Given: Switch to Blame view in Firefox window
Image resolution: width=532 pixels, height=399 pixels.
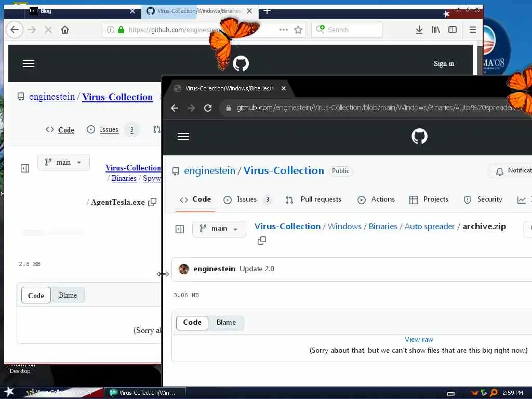Looking at the screenshot, I should pyautogui.click(x=68, y=295).
